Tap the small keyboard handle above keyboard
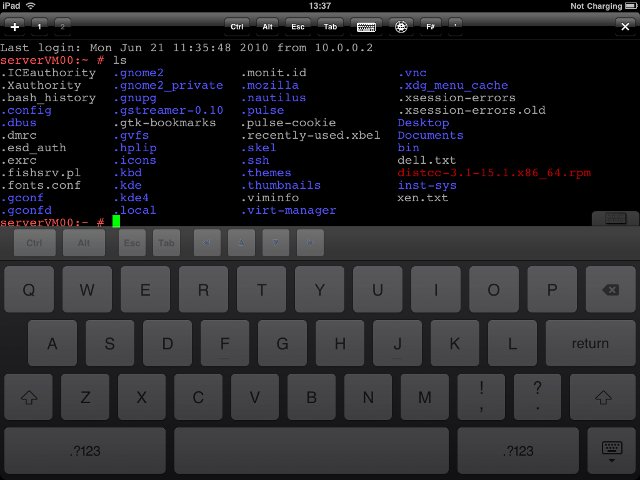Screen dimensions: 640x480 click(615, 218)
